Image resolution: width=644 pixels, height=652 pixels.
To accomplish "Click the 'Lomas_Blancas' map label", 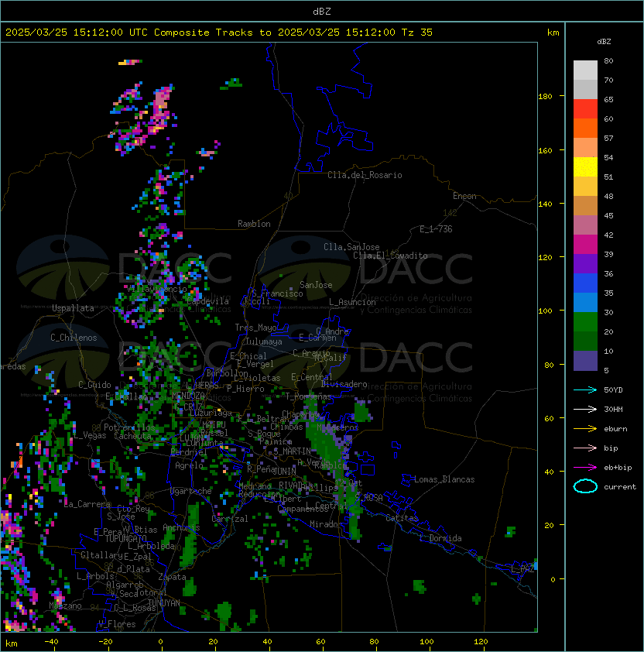I will coord(444,479).
